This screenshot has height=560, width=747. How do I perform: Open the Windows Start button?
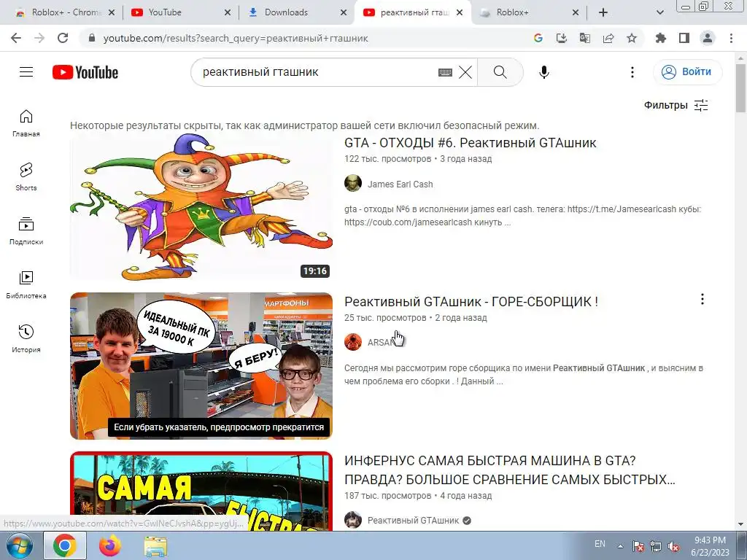19,546
